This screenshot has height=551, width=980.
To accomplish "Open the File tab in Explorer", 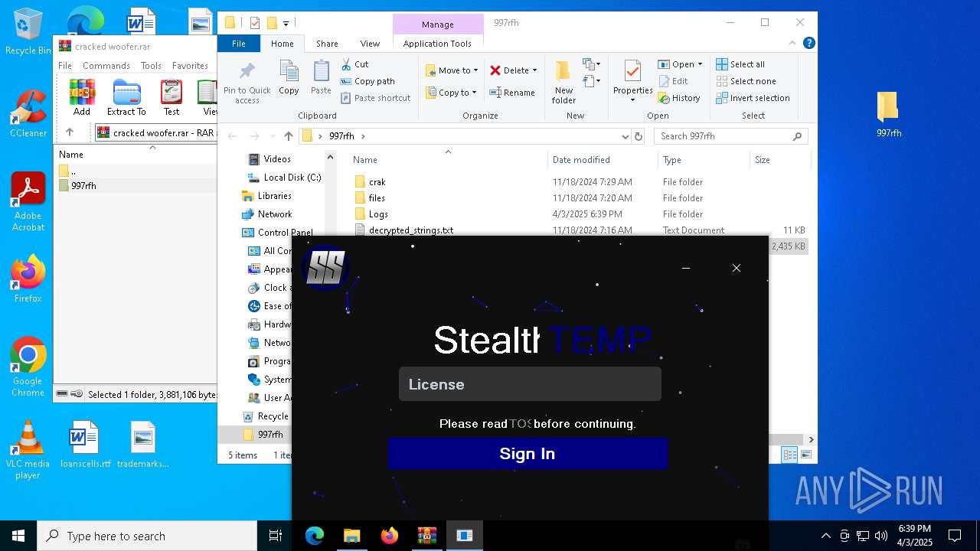I will (x=239, y=44).
